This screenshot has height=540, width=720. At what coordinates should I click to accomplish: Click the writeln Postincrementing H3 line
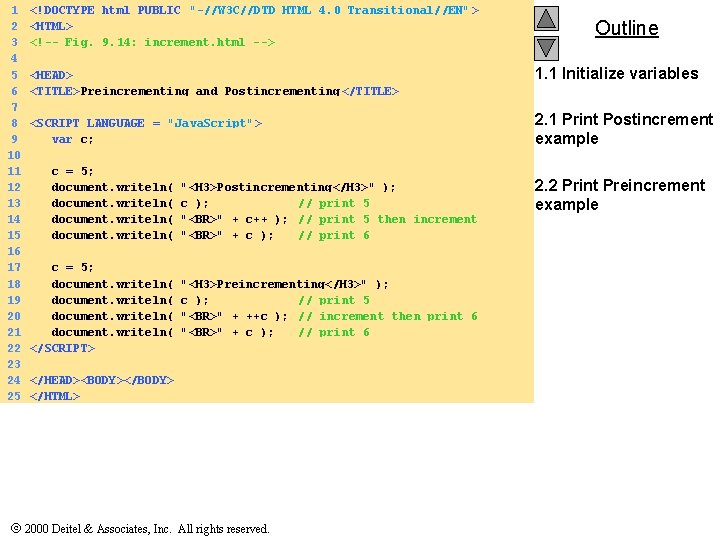[x=223, y=187]
